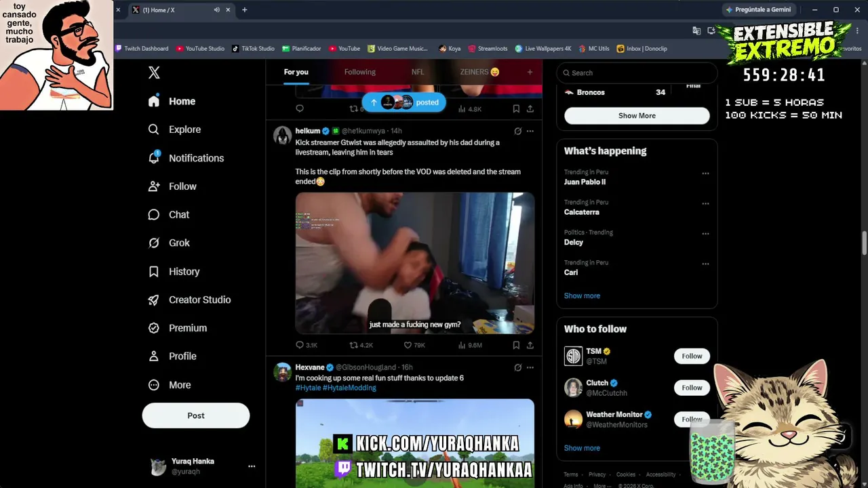
Task: Open options for Calcaterra trend
Action: pyautogui.click(x=705, y=203)
